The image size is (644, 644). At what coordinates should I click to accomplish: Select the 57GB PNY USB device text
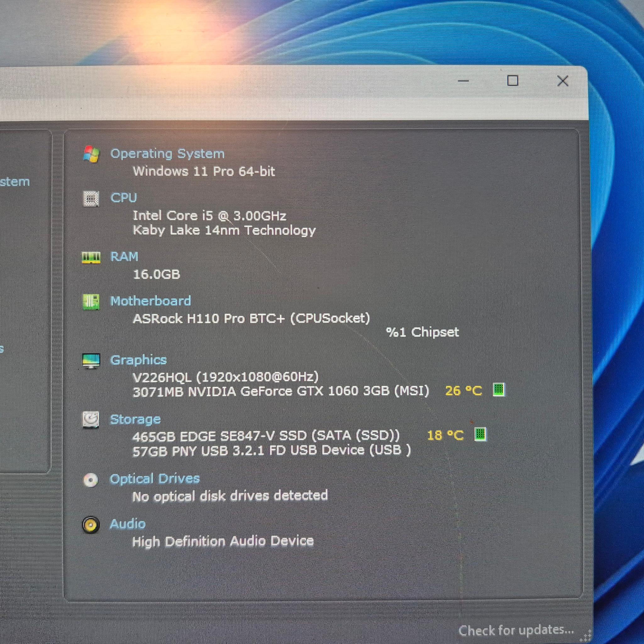point(272,451)
